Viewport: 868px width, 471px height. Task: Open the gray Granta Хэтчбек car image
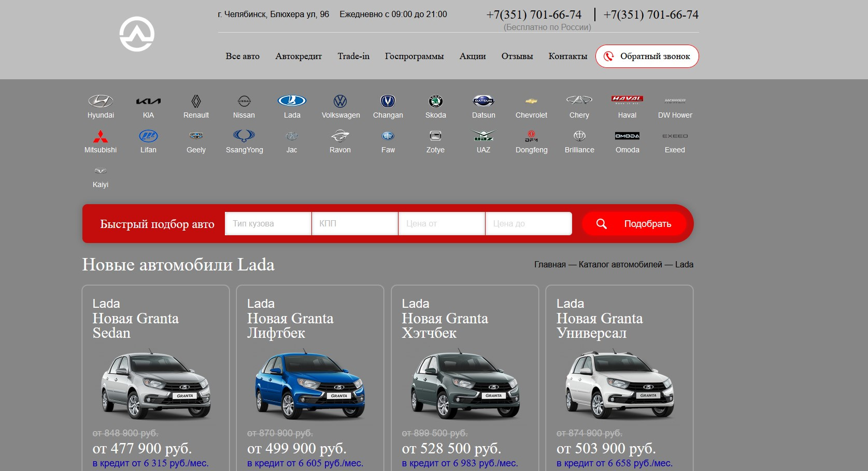click(x=465, y=384)
